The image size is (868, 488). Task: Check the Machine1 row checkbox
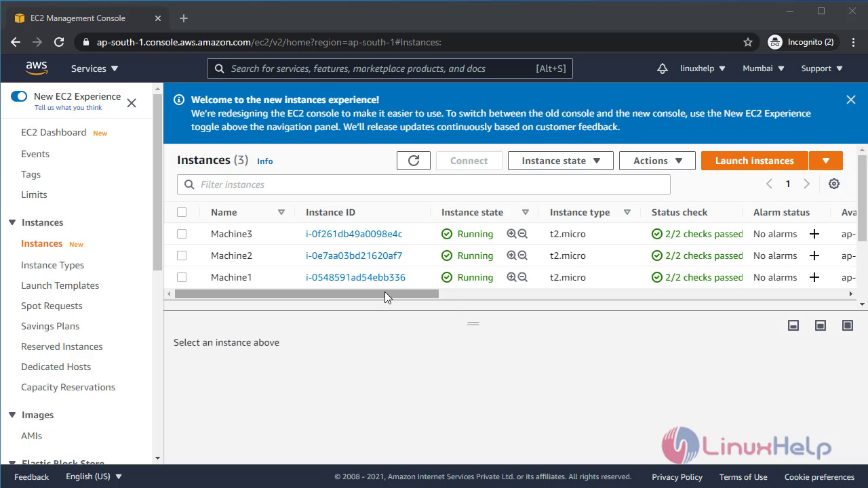click(x=182, y=277)
